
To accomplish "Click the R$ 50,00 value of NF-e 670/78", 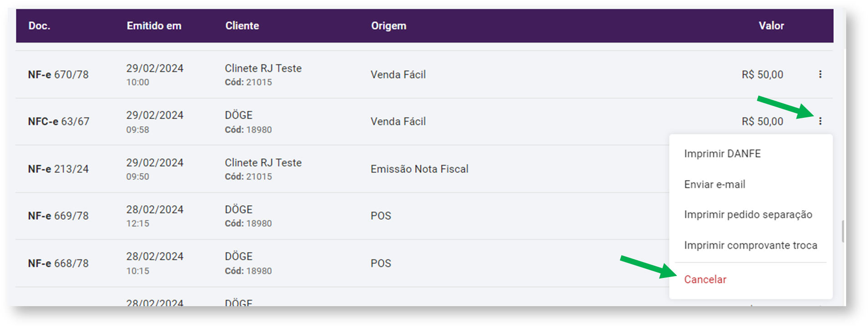I will [762, 75].
